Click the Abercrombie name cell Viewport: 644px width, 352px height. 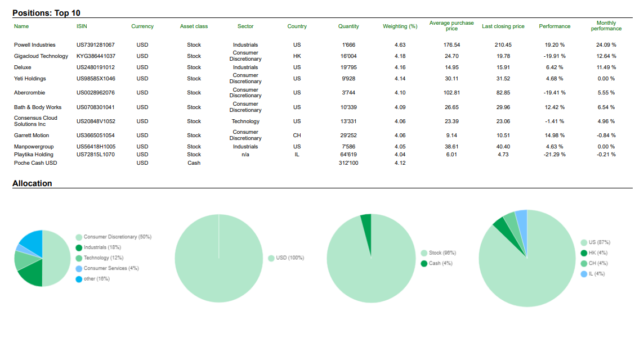pyautogui.click(x=30, y=93)
